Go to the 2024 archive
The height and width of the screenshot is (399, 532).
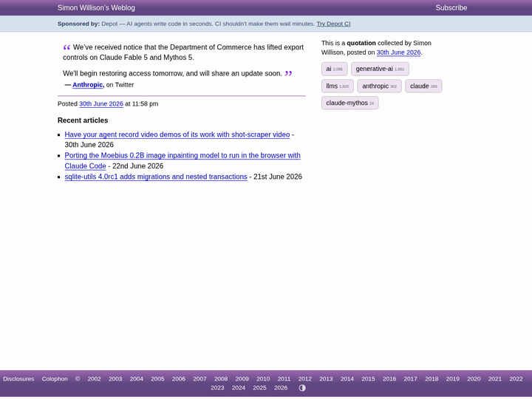tap(239, 388)
